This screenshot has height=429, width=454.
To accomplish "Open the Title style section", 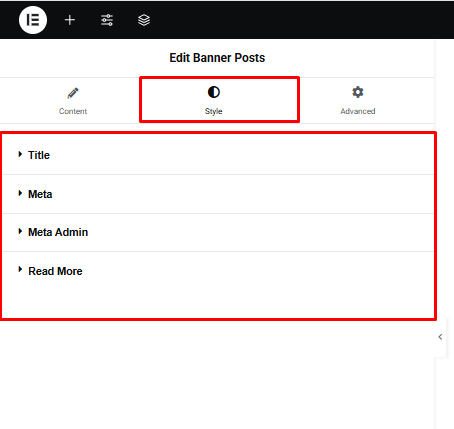I will tap(218, 155).
